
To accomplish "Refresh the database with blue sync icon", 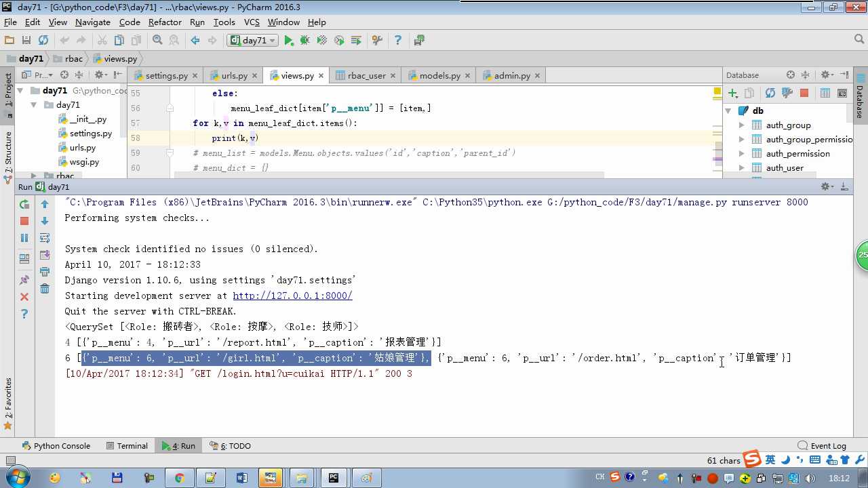I will pos(770,93).
